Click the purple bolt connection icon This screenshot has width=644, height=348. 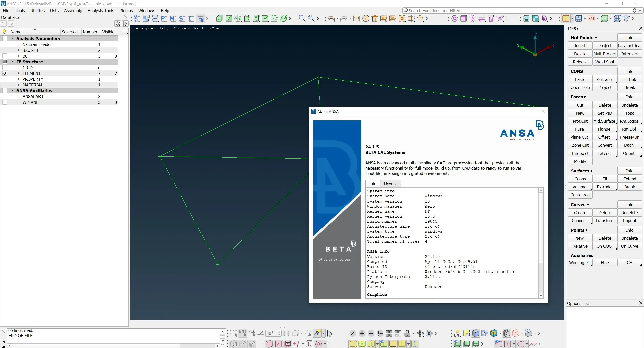pyautogui.click(x=491, y=18)
